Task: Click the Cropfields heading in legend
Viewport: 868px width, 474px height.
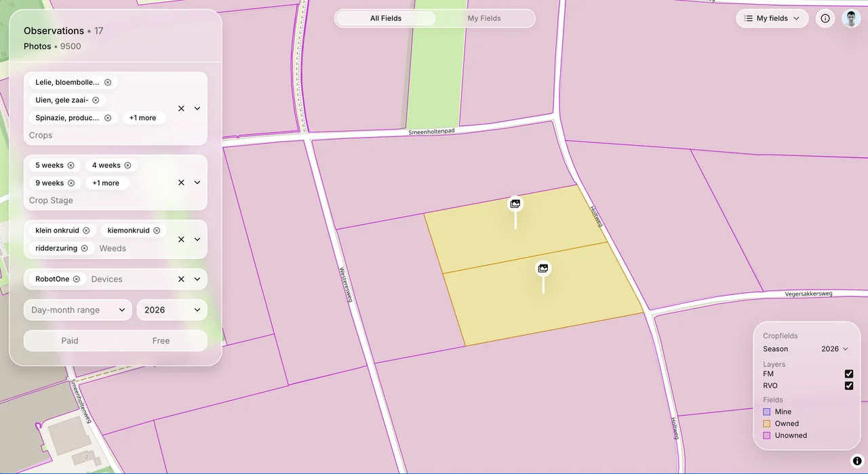Action: pos(780,336)
